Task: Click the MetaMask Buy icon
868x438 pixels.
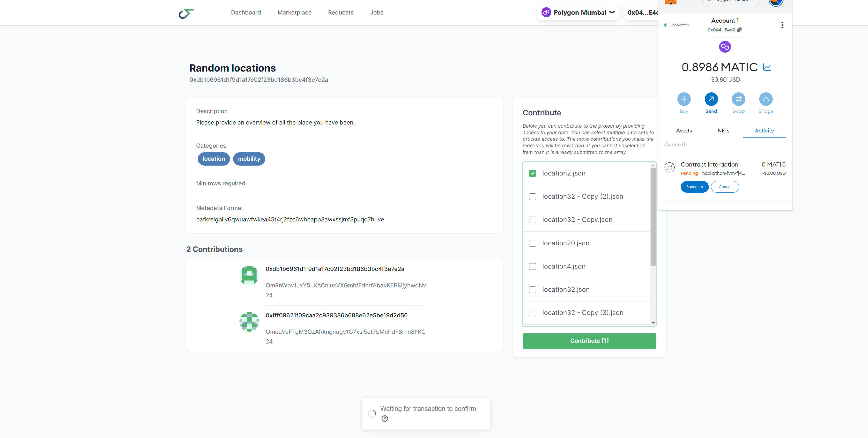Action: click(684, 99)
